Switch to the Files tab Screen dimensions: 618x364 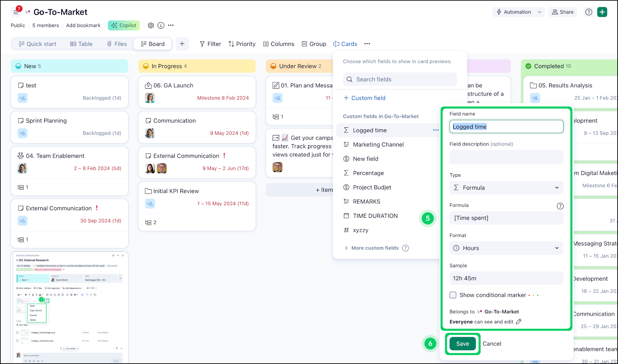click(x=117, y=44)
